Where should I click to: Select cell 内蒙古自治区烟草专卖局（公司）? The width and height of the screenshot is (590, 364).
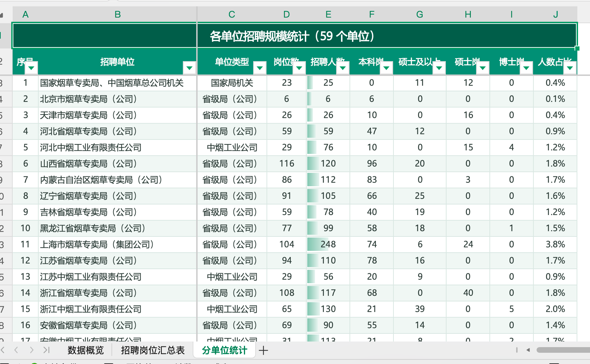(x=117, y=180)
